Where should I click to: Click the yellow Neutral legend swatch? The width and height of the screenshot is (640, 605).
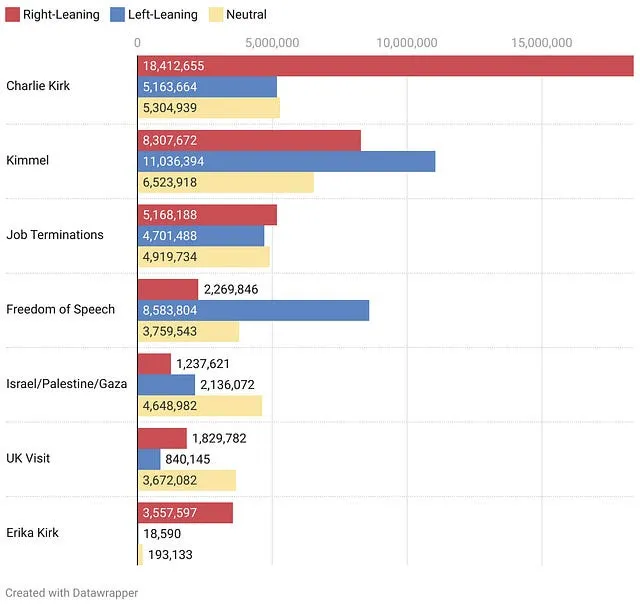pos(215,15)
